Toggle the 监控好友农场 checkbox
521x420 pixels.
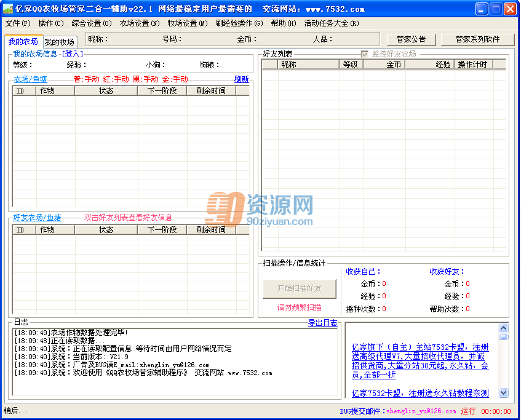(x=365, y=54)
